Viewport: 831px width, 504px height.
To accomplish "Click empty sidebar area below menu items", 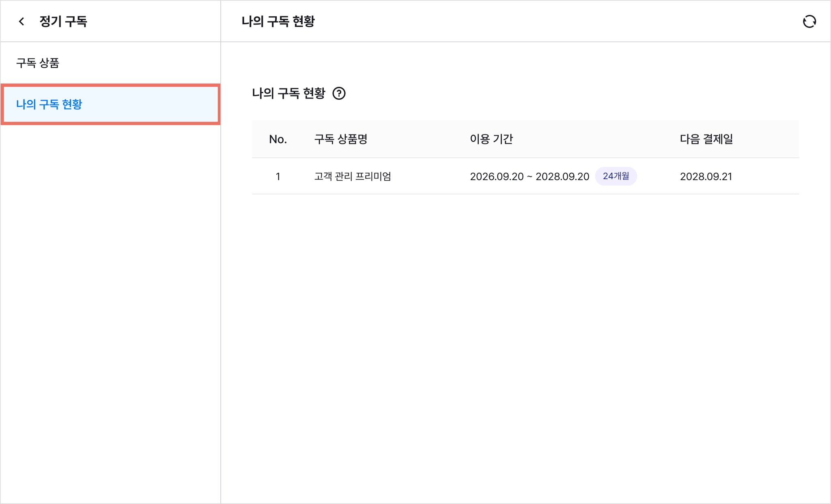I will tap(110, 304).
